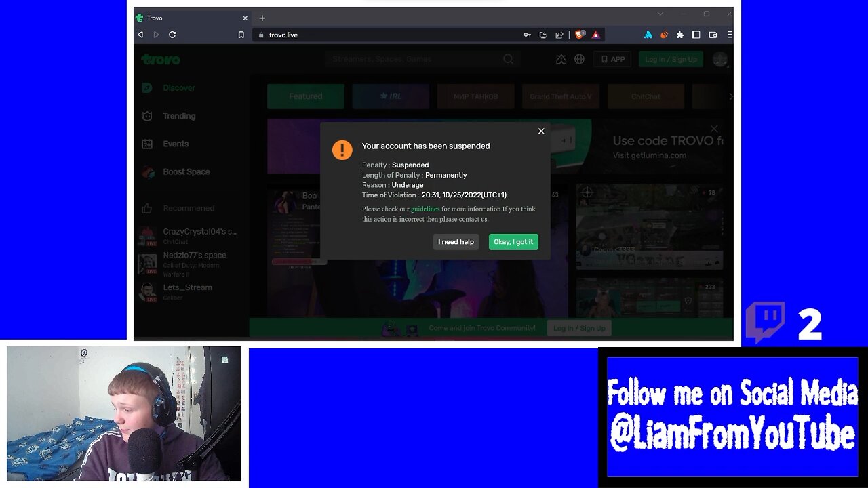Viewport: 868px width, 488px height.
Task: Select the МИР ТАНКОВ category tab
Action: [x=476, y=96]
